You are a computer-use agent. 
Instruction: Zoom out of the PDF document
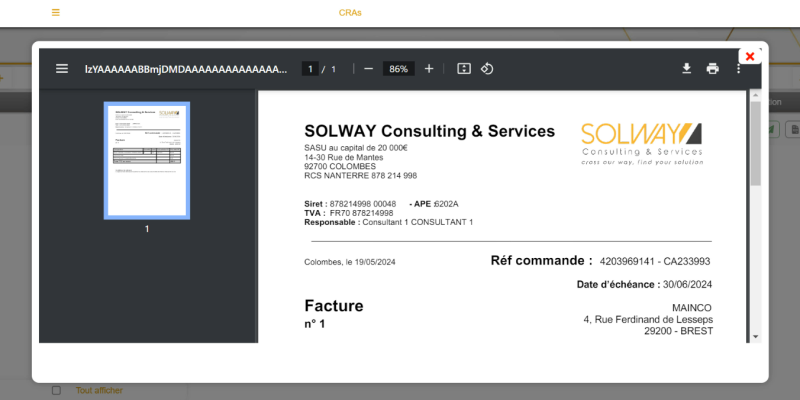pos(368,69)
